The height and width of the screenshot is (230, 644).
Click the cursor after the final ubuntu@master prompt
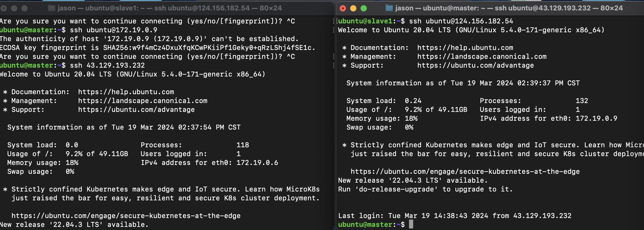pyautogui.click(x=411, y=224)
